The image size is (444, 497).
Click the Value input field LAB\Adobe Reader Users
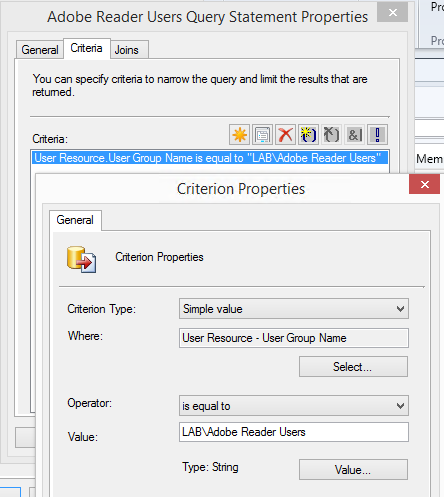pyautogui.click(x=294, y=432)
